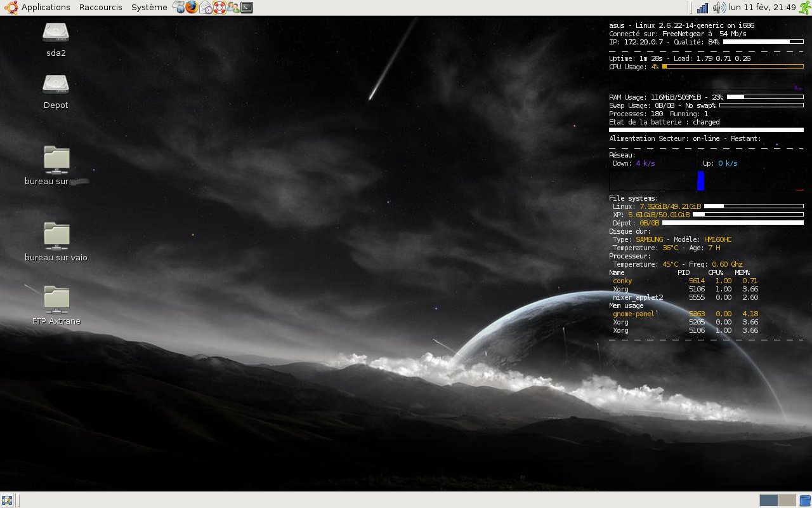Launch the globe web browser launcher
Image resolution: width=812 pixels, height=508 pixels.
point(178,8)
